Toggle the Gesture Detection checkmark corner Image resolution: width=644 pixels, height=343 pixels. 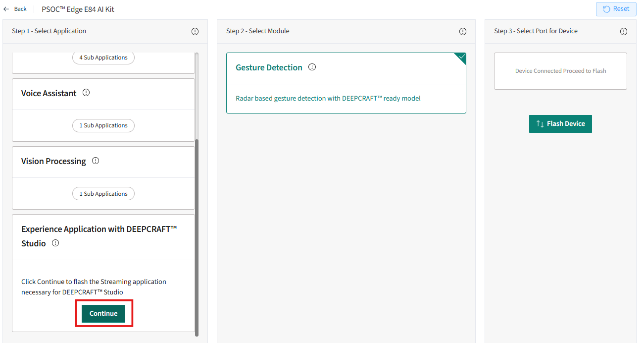click(x=461, y=57)
